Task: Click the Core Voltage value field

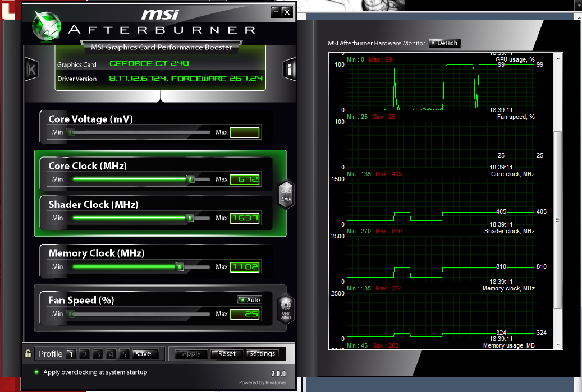Action: tap(245, 132)
